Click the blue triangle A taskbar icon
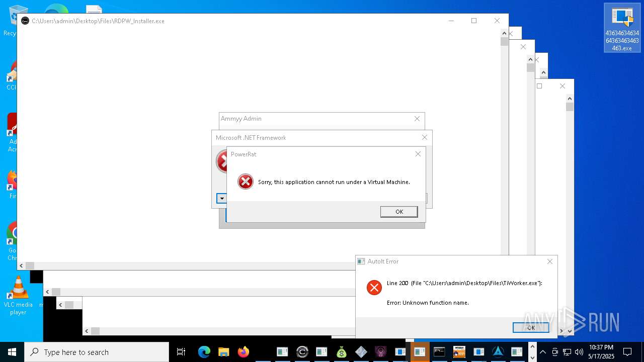 point(498,352)
